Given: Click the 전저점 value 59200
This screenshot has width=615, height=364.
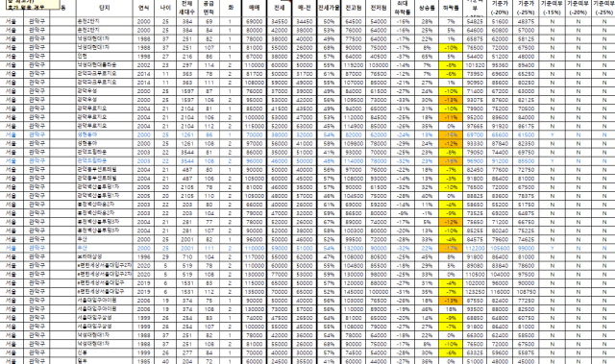Looking at the screenshot, I should (378, 205).
